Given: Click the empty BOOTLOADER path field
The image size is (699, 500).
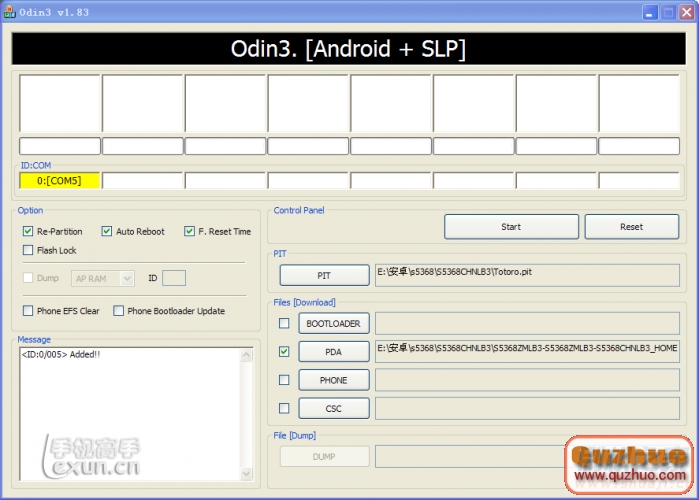Looking at the screenshot, I should pyautogui.click(x=527, y=324).
